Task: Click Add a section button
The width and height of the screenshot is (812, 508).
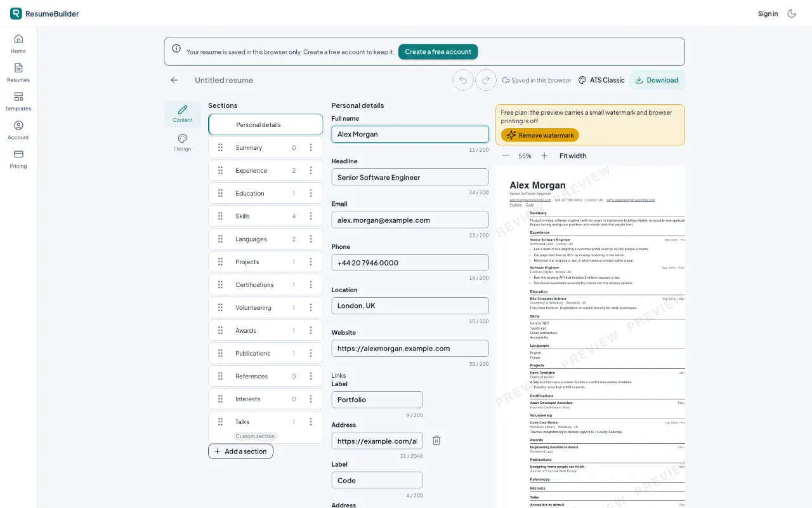Action: [240, 451]
